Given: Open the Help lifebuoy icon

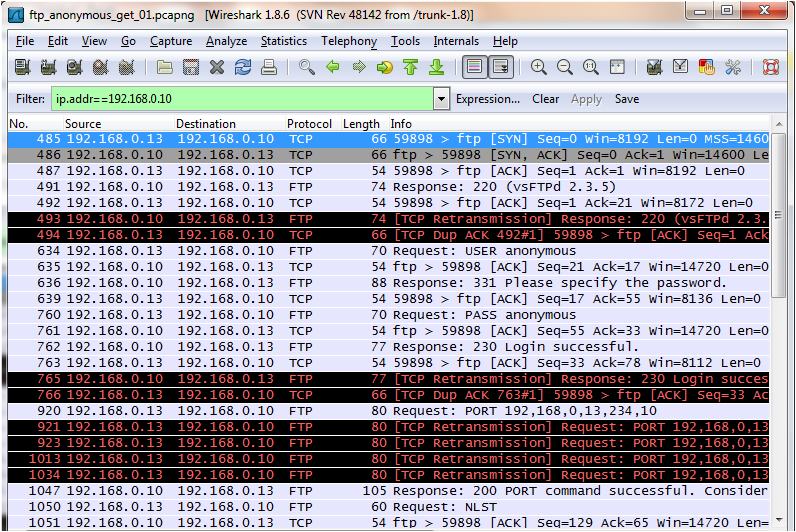Looking at the screenshot, I should [x=771, y=67].
